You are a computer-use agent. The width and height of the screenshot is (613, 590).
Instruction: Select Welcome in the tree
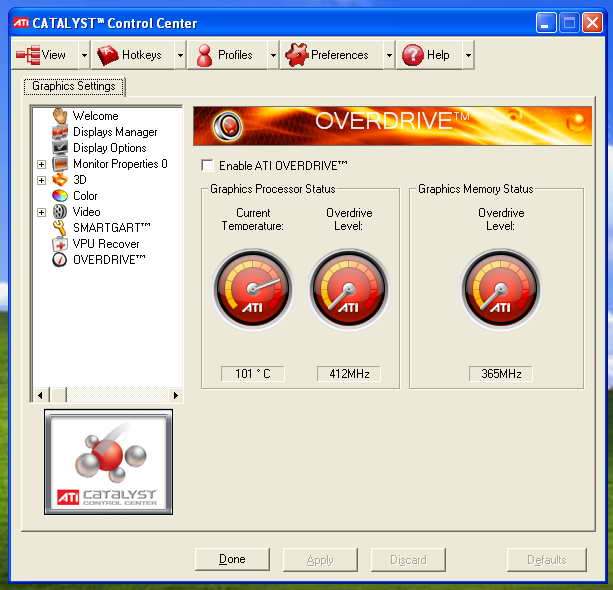(x=96, y=116)
